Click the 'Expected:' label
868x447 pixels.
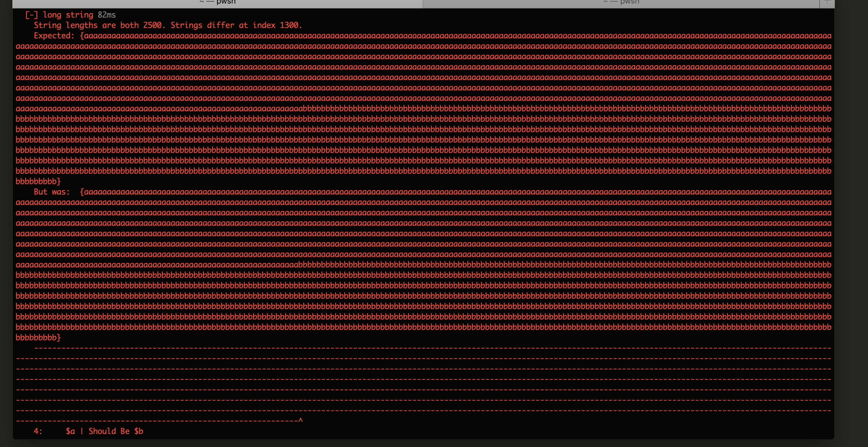[54, 36]
